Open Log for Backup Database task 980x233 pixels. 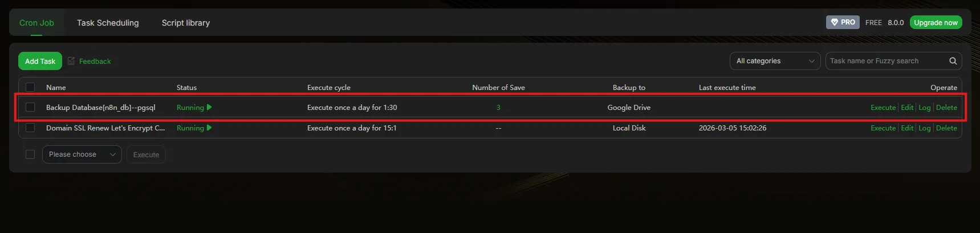point(924,107)
